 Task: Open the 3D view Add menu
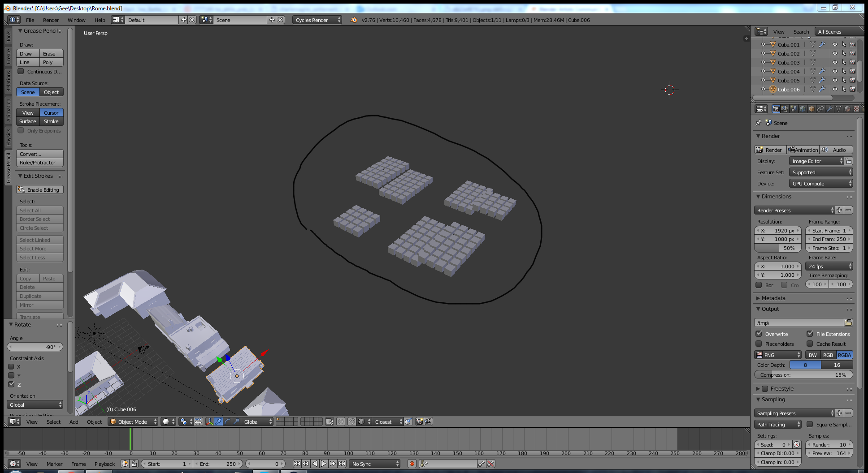74,421
